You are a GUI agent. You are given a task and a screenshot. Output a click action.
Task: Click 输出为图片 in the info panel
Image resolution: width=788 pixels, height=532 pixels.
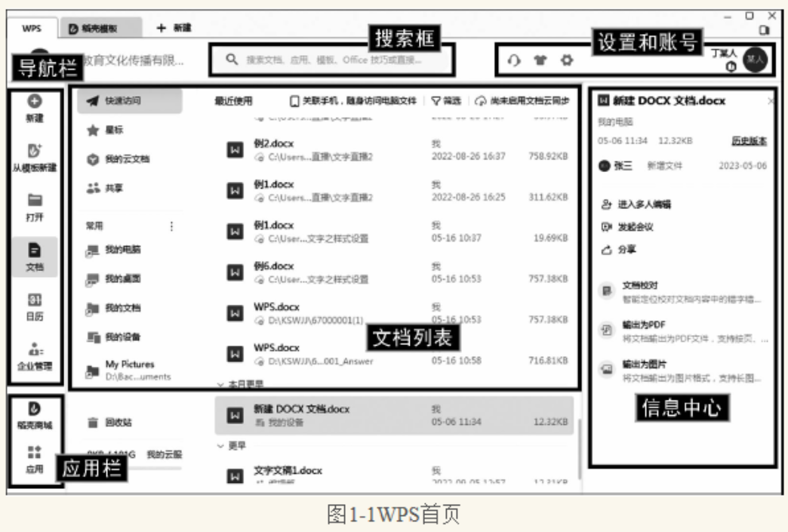coord(681,371)
